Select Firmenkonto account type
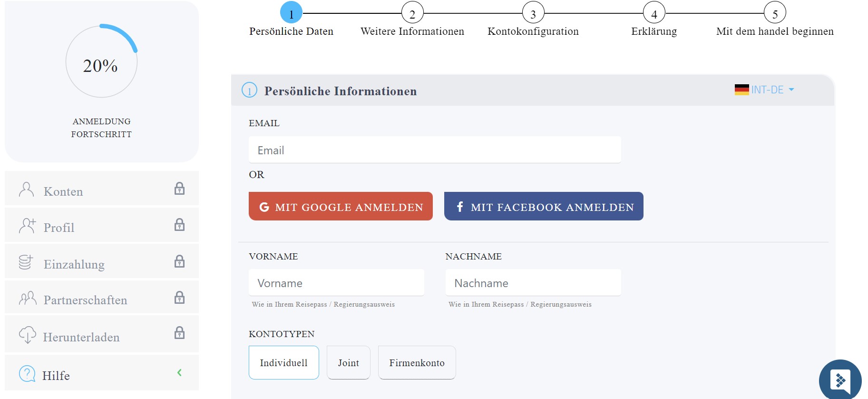The height and width of the screenshot is (399, 868). click(x=417, y=362)
